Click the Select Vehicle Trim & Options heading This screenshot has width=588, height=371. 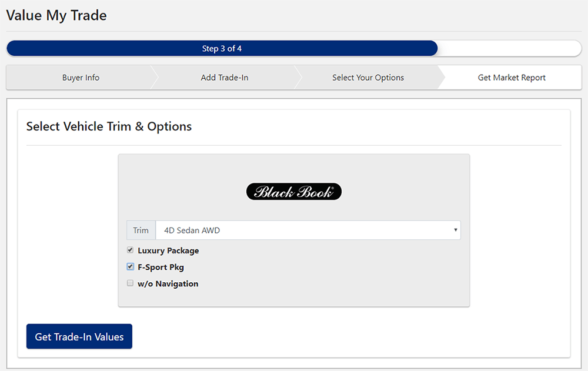point(108,126)
